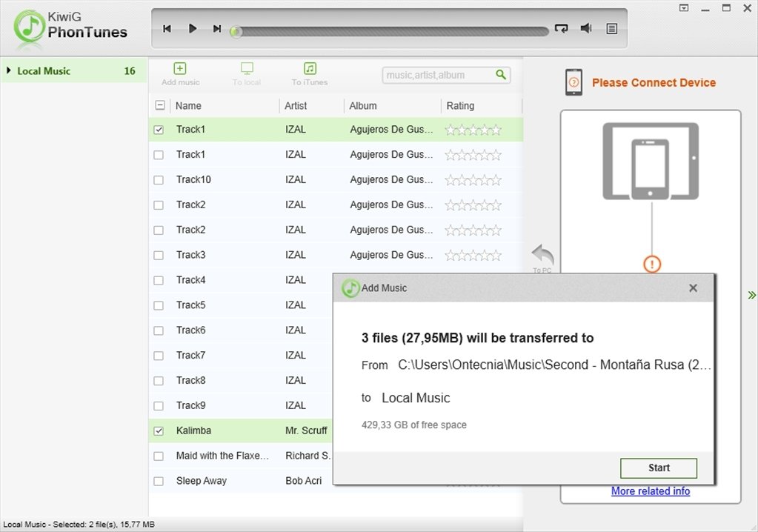Uncheck the Kalimba checkbox
The width and height of the screenshot is (758, 532).
159,431
